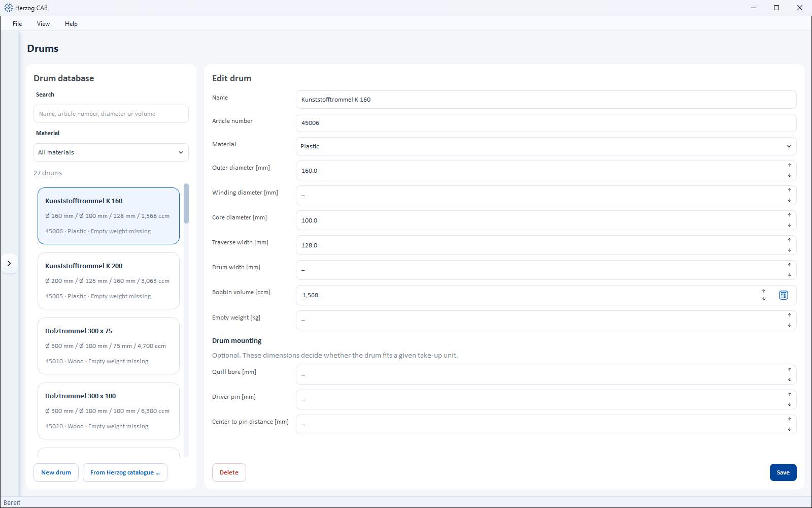
Task: Click the New drum button
Action: point(56,472)
